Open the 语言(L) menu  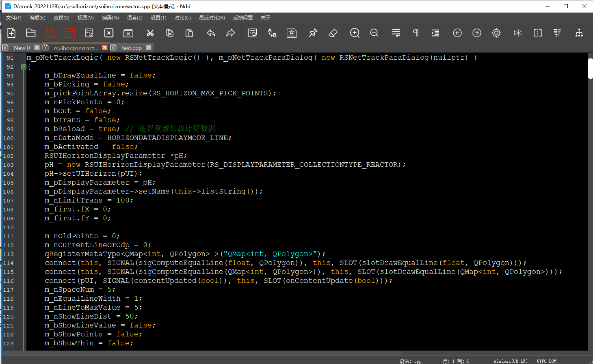(134, 18)
